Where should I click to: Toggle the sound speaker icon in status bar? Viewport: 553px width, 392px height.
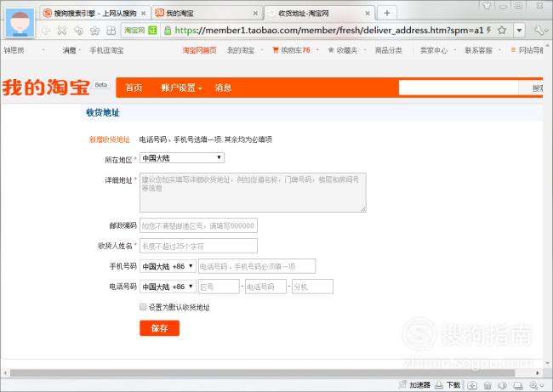502,385
